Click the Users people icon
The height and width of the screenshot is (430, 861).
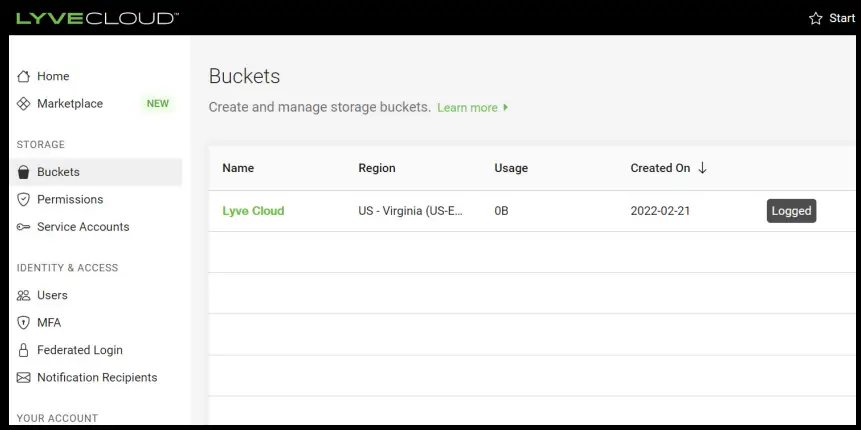coord(24,295)
